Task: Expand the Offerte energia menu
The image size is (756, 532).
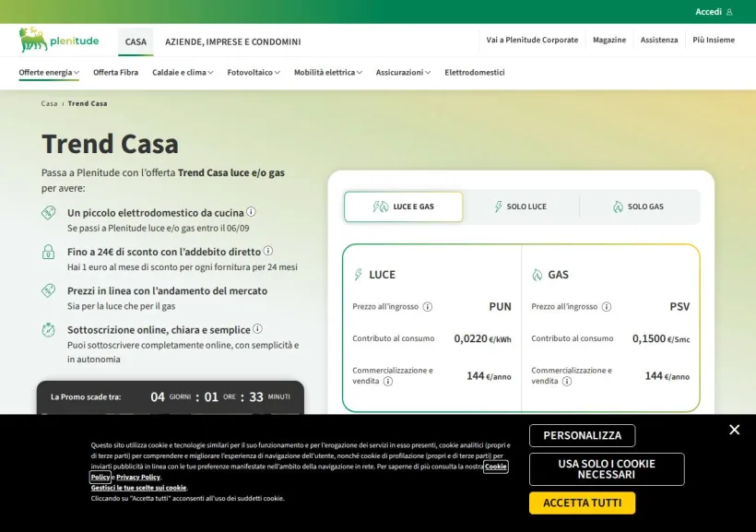Action: point(49,72)
